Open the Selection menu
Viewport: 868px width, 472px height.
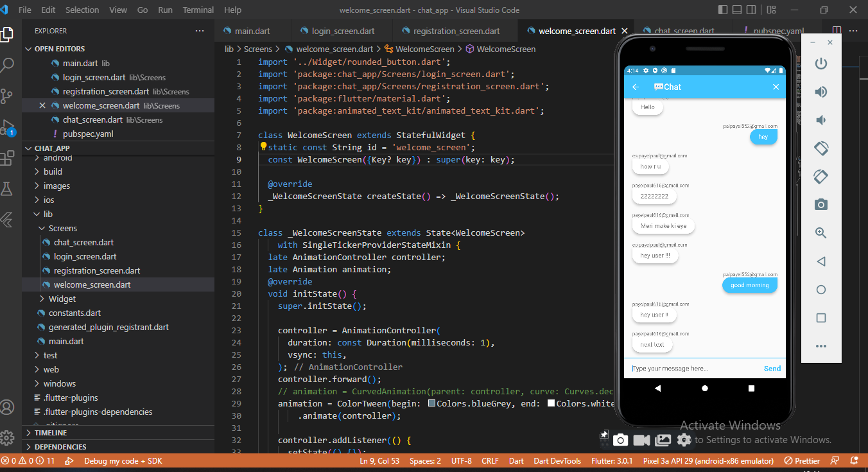[x=82, y=10]
